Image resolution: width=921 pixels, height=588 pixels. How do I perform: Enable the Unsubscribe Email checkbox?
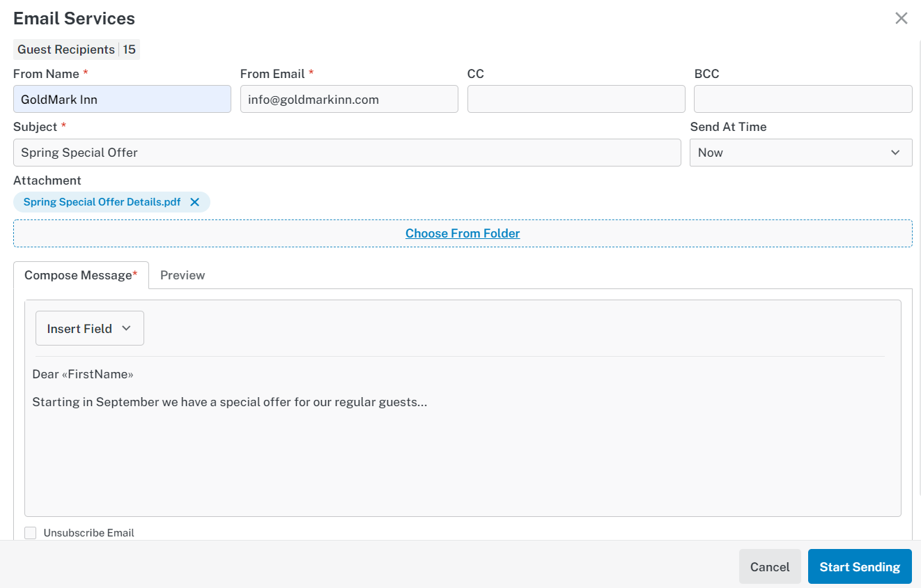point(31,533)
